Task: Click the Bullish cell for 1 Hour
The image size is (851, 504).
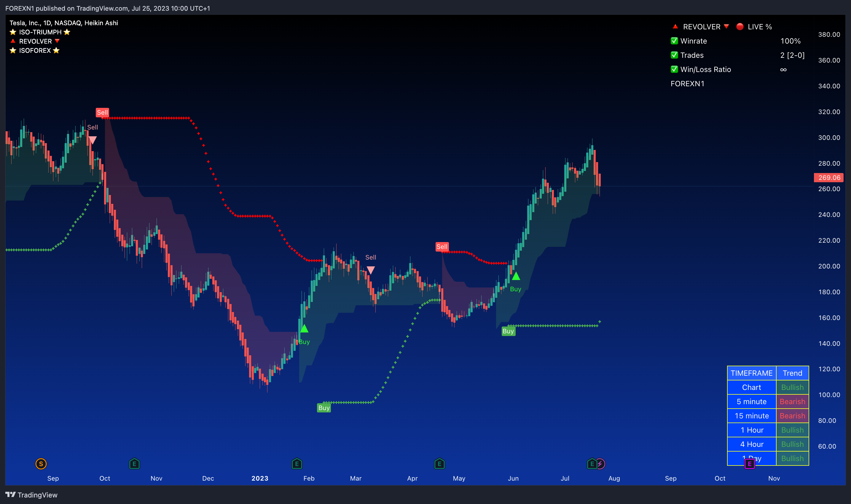Action: pyautogui.click(x=792, y=430)
